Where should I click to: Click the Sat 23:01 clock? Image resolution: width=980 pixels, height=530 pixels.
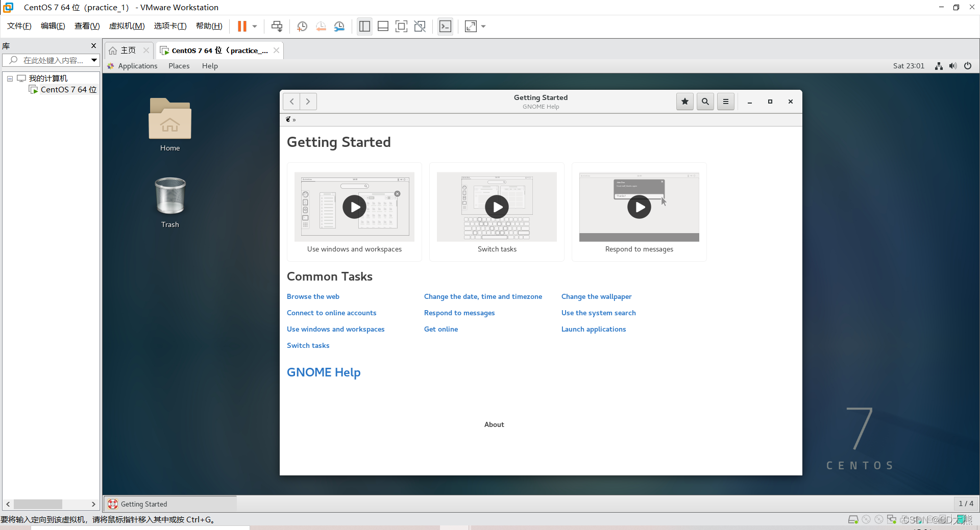(909, 66)
